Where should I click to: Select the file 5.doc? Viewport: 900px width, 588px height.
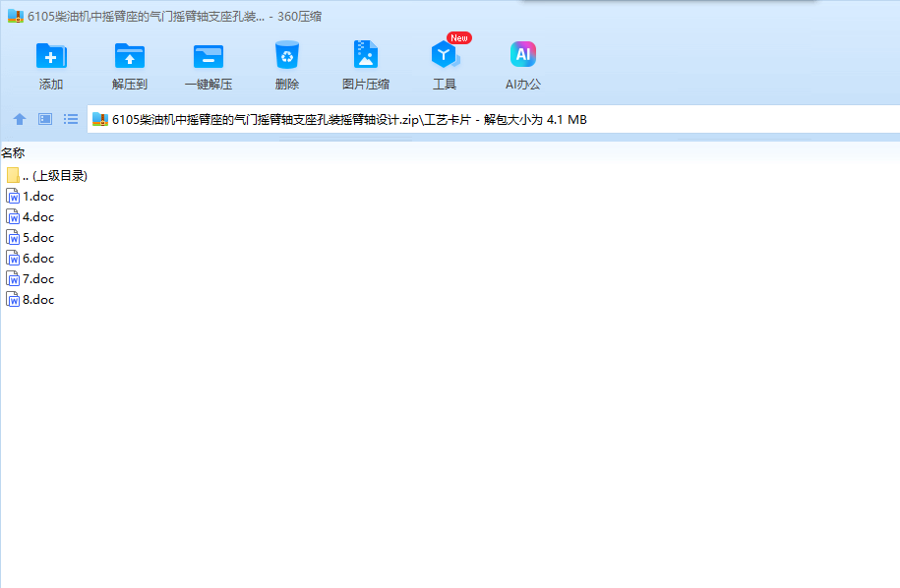(30, 238)
